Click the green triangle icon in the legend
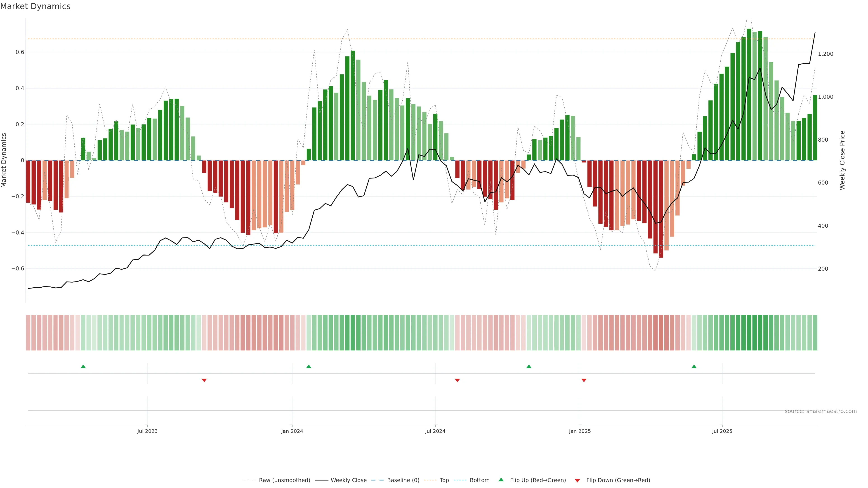The image size is (868, 488). (501, 480)
